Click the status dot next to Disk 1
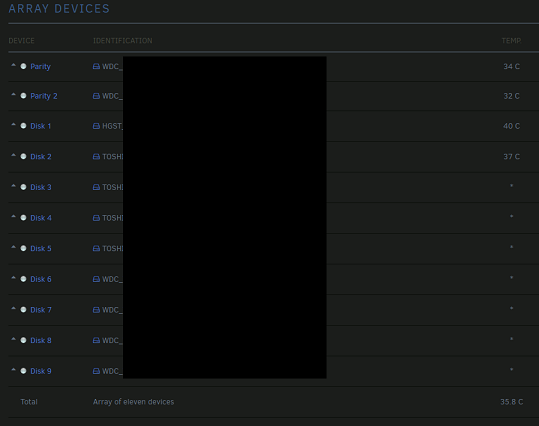539x426 pixels. pyautogui.click(x=23, y=126)
